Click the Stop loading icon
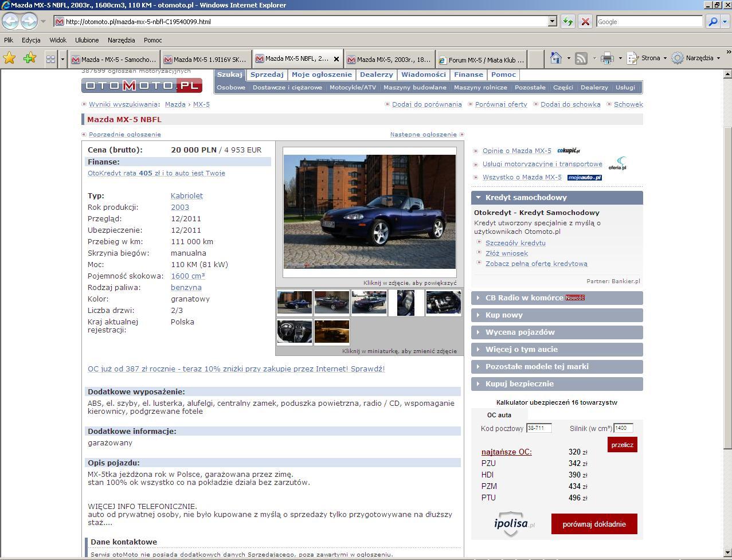 [585, 21]
